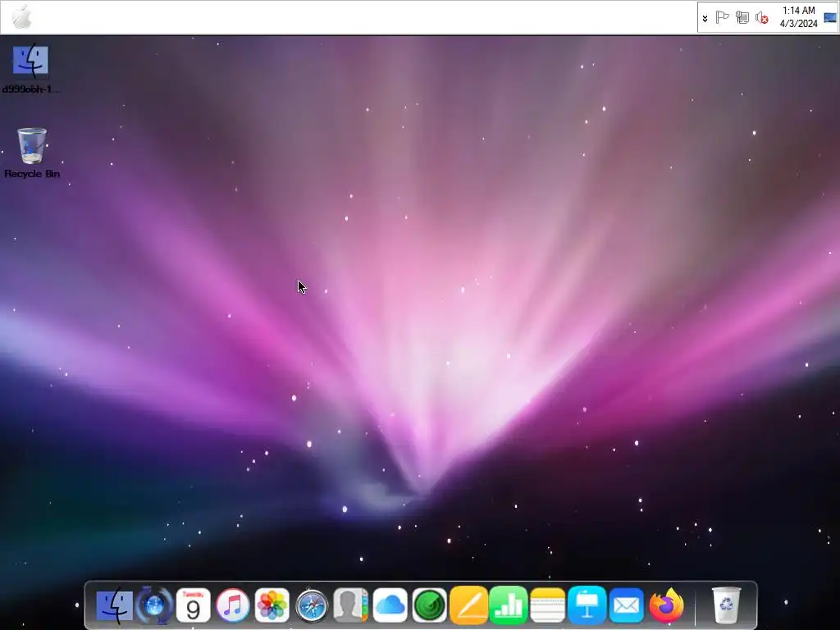Launch iTunes music app from dock

click(232, 606)
